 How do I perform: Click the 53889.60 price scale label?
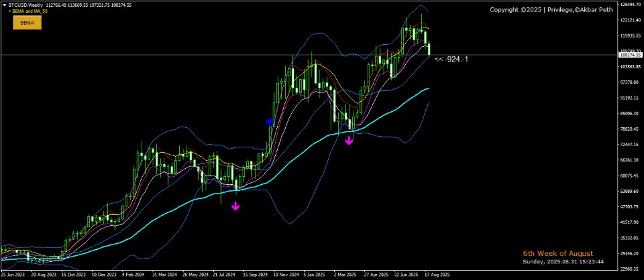(x=629, y=191)
